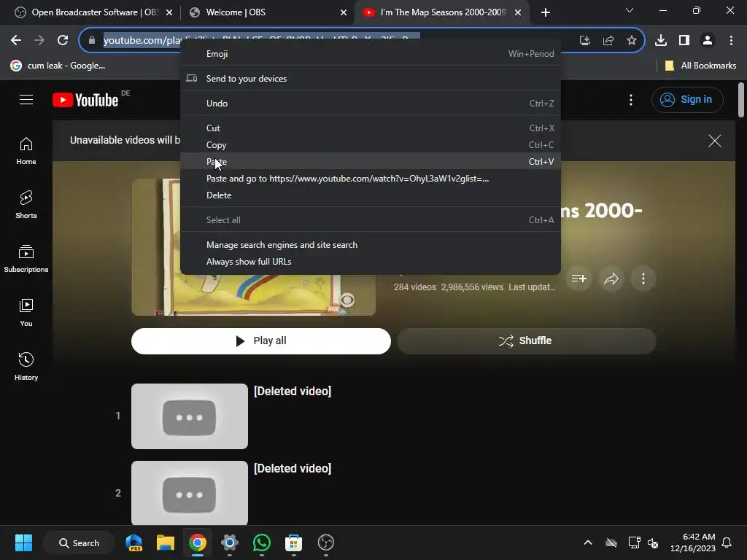Open File Explorer from the taskbar
Screen dimensions: 747x560
[x=166, y=542]
